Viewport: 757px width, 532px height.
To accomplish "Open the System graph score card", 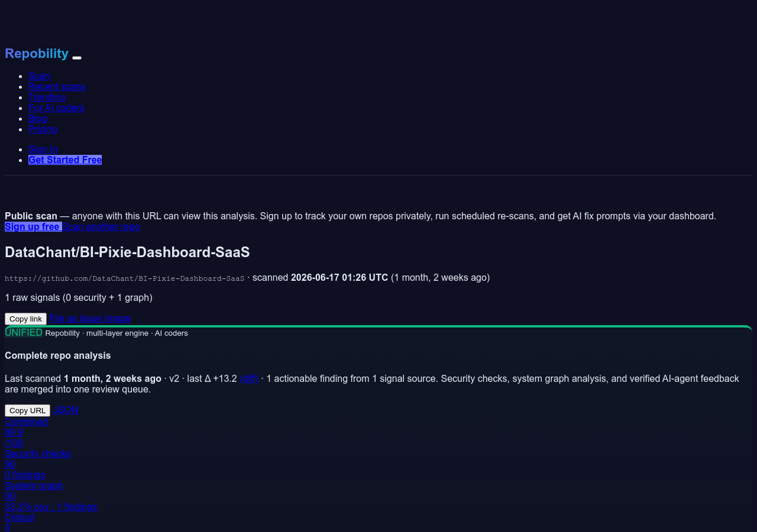I will tap(51, 496).
